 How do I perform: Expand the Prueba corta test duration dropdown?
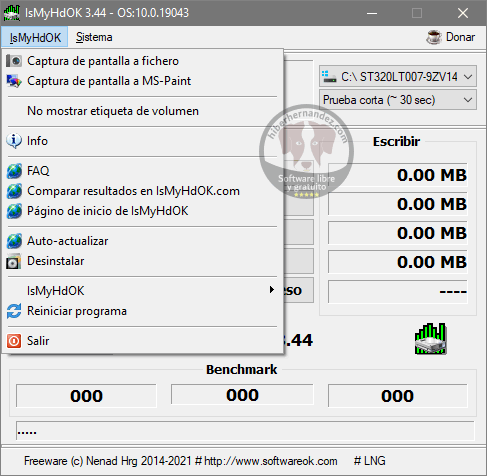click(398, 100)
